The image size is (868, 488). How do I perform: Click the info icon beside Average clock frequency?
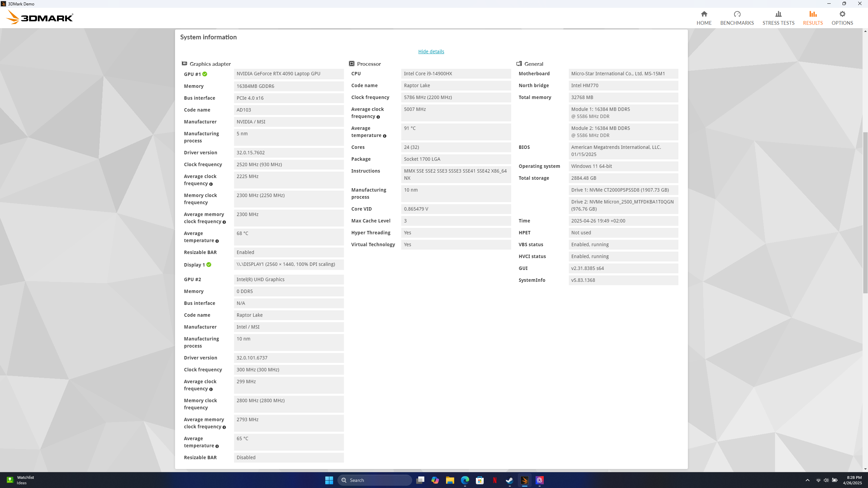click(x=211, y=184)
